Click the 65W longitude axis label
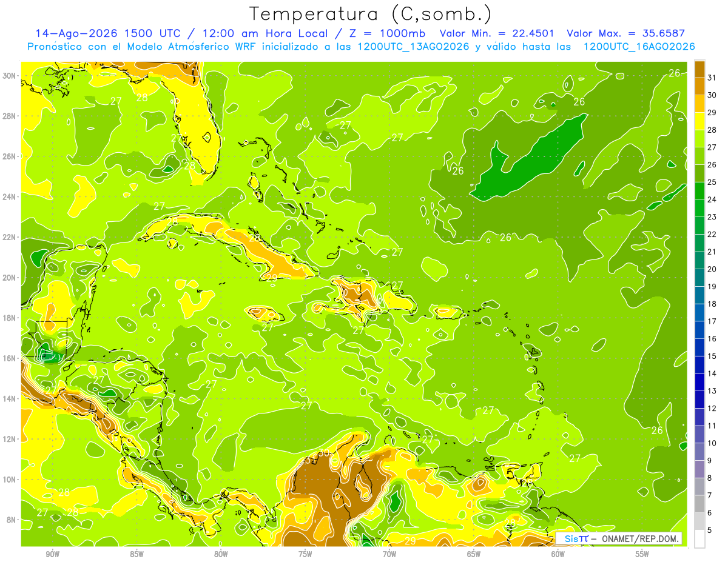 (474, 555)
